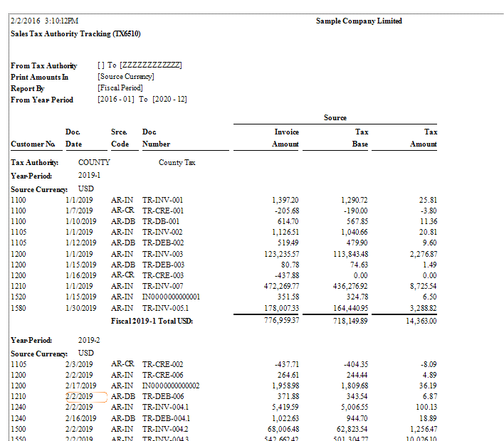This screenshot has width=504, height=441.
Task: Click the highlighted date 2/2/2019 for TR-DEB-006
Action: point(79,396)
